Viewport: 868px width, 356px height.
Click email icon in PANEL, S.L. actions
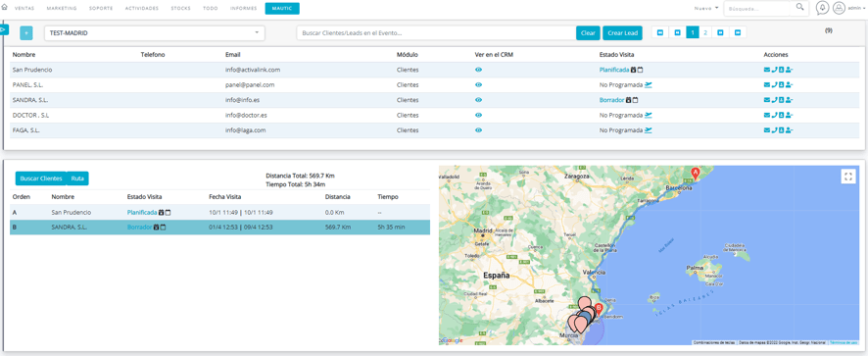(x=767, y=85)
